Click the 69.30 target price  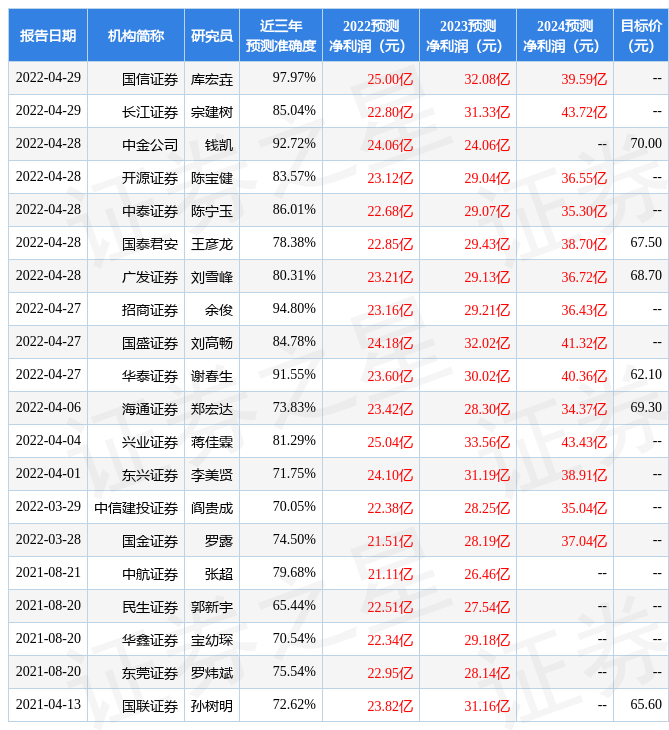pyautogui.click(x=646, y=407)
